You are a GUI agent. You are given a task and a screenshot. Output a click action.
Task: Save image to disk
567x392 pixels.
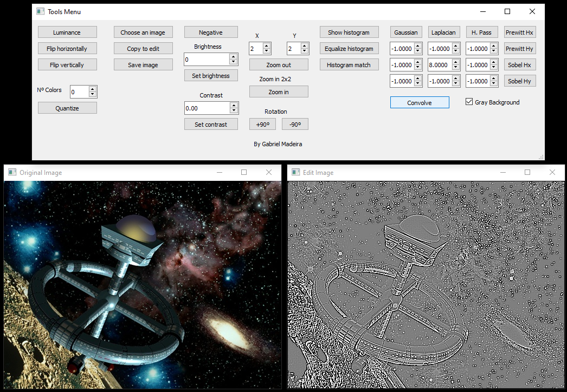pyautogui.click(x=143, y=64)
